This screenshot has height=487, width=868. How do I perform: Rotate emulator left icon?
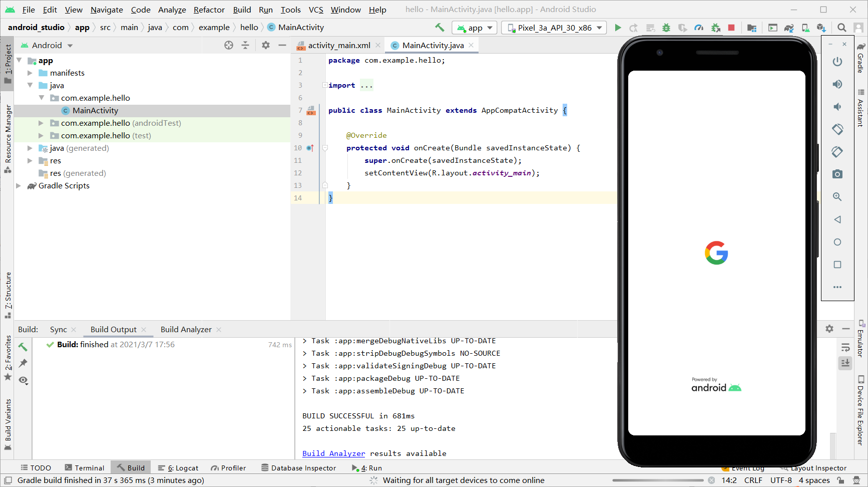coord(837,129)
